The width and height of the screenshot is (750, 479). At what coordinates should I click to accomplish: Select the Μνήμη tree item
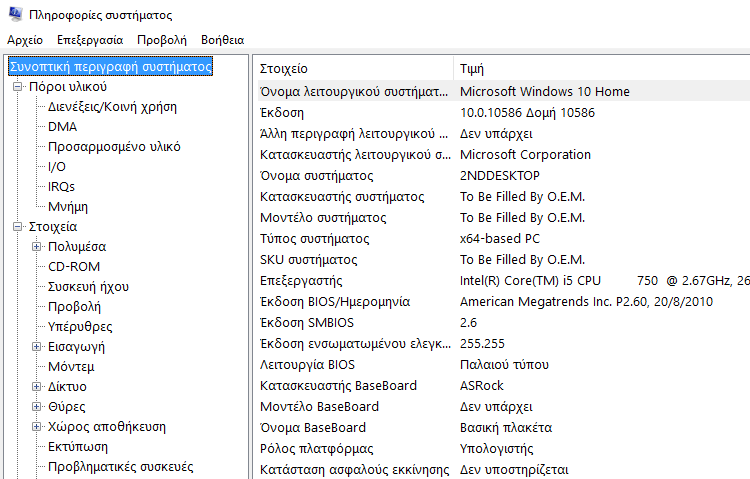coord(68,207)
